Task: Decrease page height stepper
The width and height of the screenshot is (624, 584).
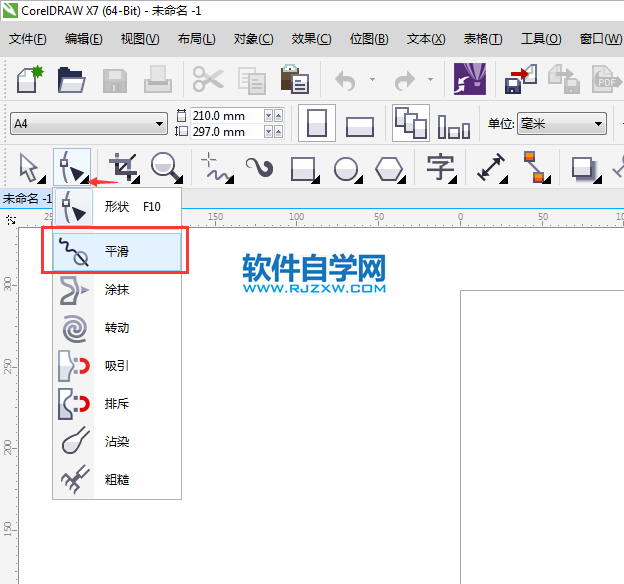Action: pos(268,132)
